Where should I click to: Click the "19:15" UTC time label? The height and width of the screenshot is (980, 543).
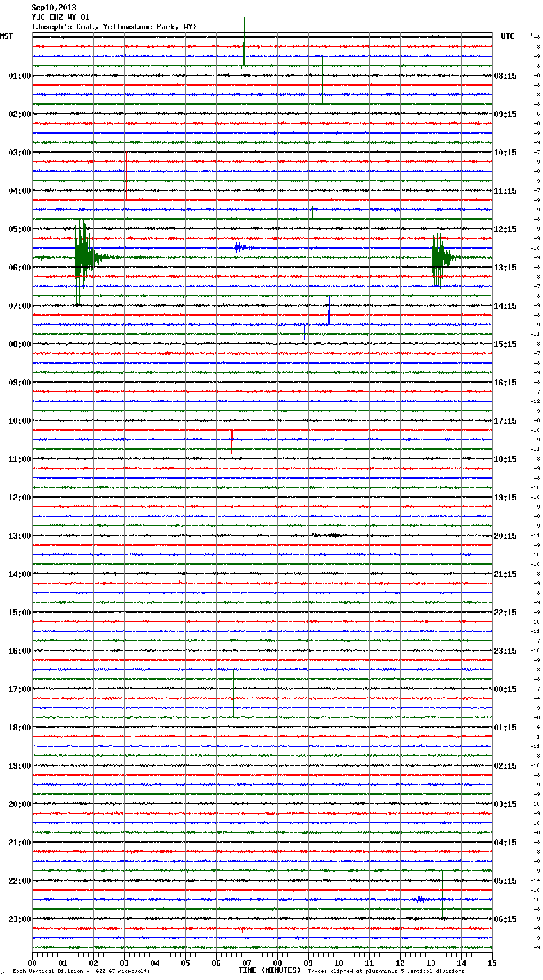505,498
